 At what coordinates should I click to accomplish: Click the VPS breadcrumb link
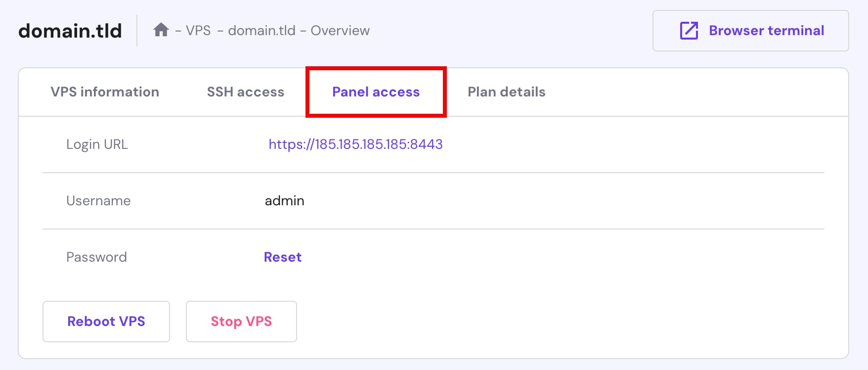[197, 30]
